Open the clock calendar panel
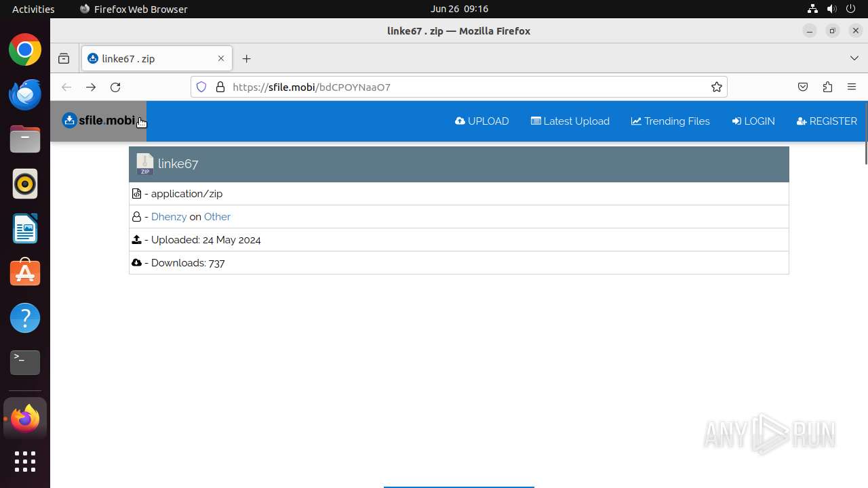Viewport: 868px width, 488px height. click(459, 9)
